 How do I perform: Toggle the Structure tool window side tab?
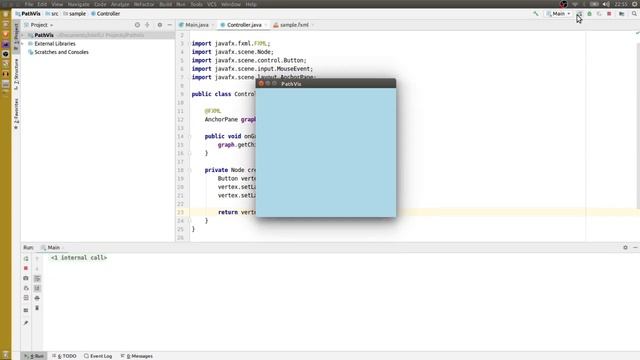coord(16,74)
